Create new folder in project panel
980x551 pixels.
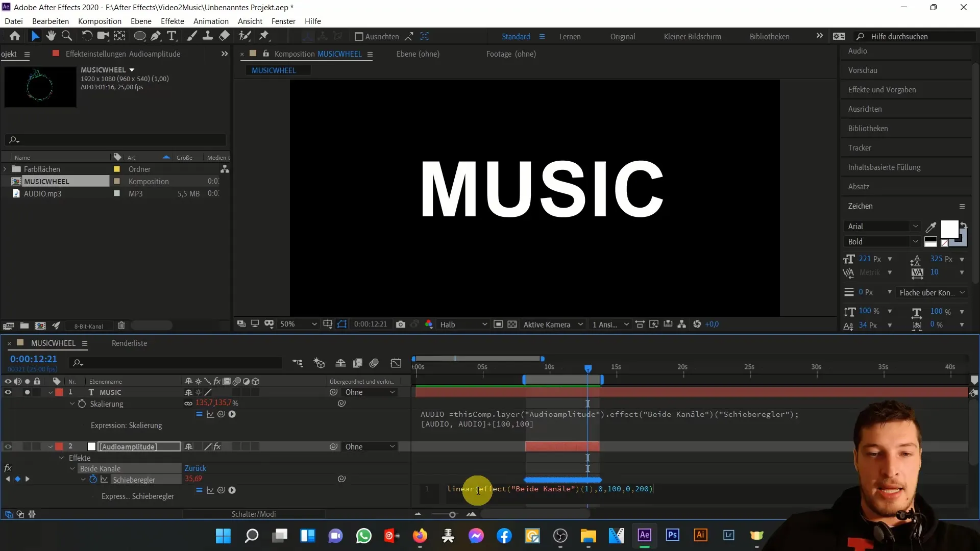coord(24,325)
